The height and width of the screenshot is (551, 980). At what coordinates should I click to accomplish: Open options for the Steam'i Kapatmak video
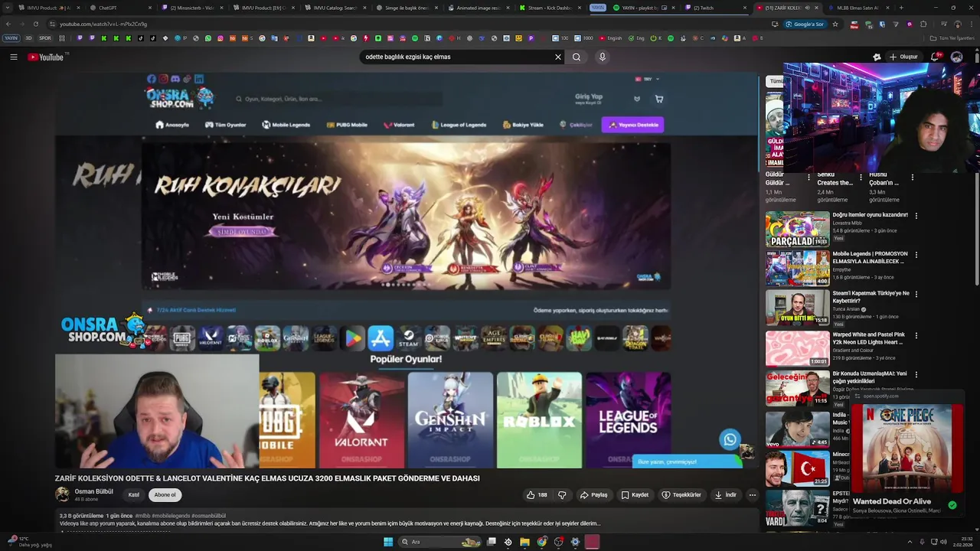pos(916,294)
